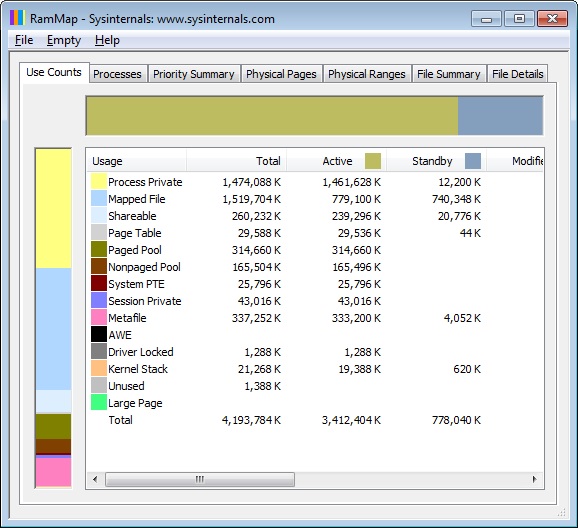Click the Unused light gray swatch
The height and width of the screenshot is (528, 578).
(99, 386)
